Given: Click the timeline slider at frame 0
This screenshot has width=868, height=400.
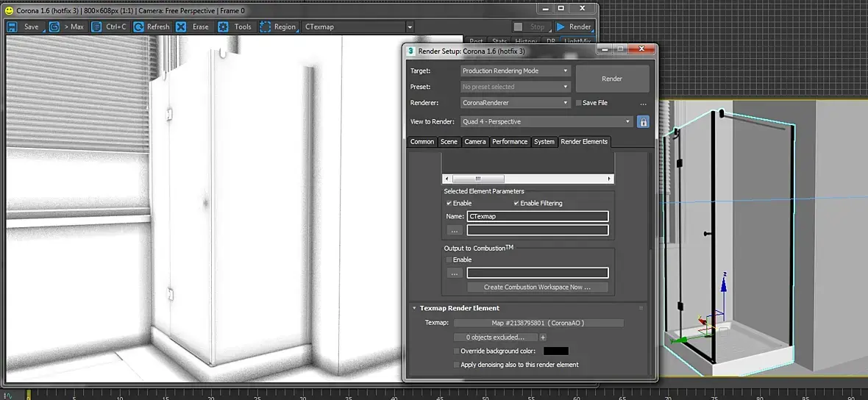Looking at the screenshot, I should pyautogui.click(x=29, y=394).
